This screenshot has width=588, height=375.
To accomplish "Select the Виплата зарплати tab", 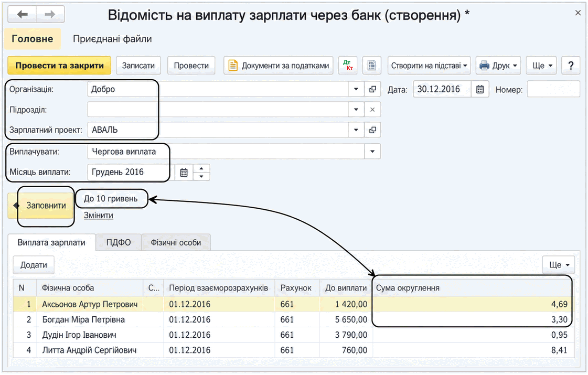I will click(x=51, y=243).
